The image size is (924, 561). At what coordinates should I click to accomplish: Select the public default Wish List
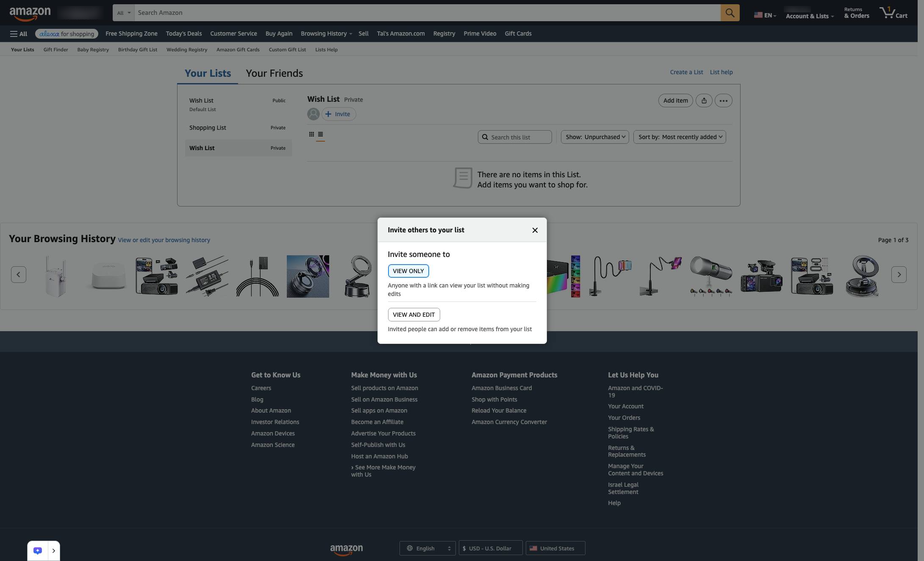tap(238, 104)
